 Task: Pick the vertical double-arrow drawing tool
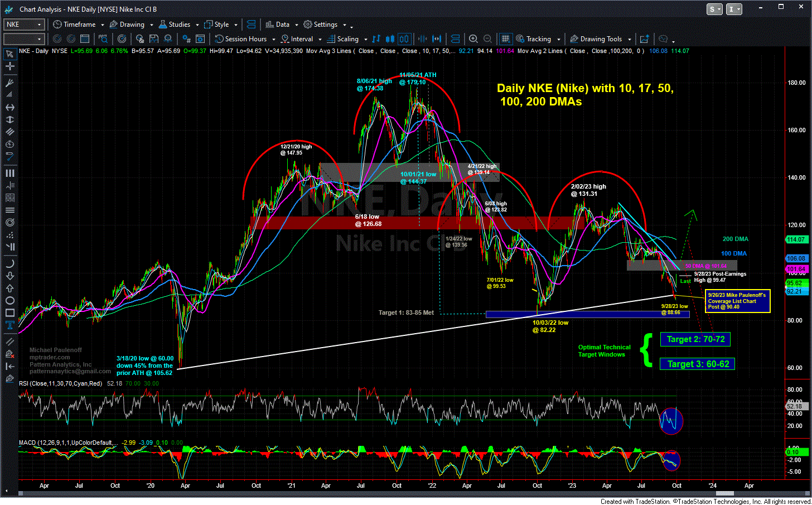(x=9, y=119)
